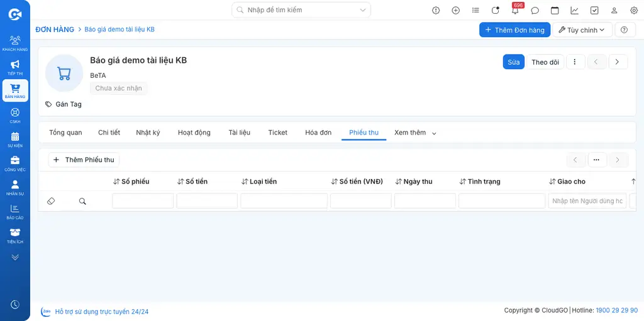Click the Theo dõi button
The height and width of the screenshot is (321, 644).
pyautogui.click(x=545, y=62)
